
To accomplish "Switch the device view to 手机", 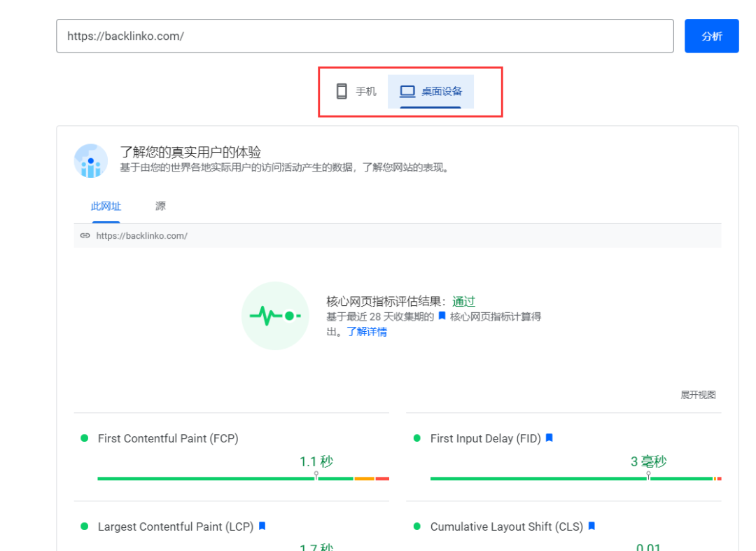I will coord(358,91).
